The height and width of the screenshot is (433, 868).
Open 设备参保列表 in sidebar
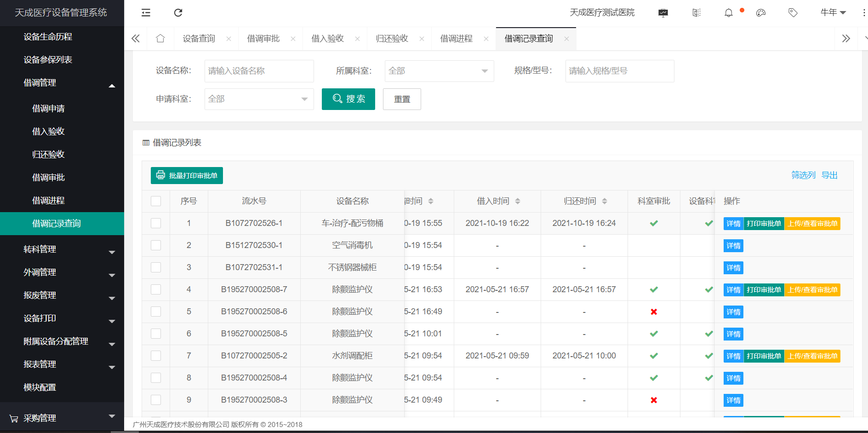pyautogui.click(x=62, y=60)
